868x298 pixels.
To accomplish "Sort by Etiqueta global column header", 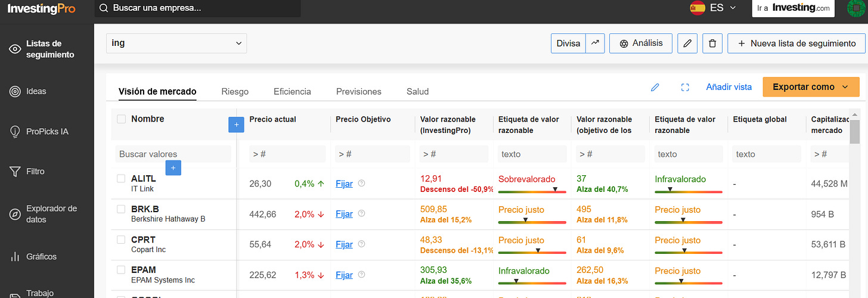I will pos(759,119).
